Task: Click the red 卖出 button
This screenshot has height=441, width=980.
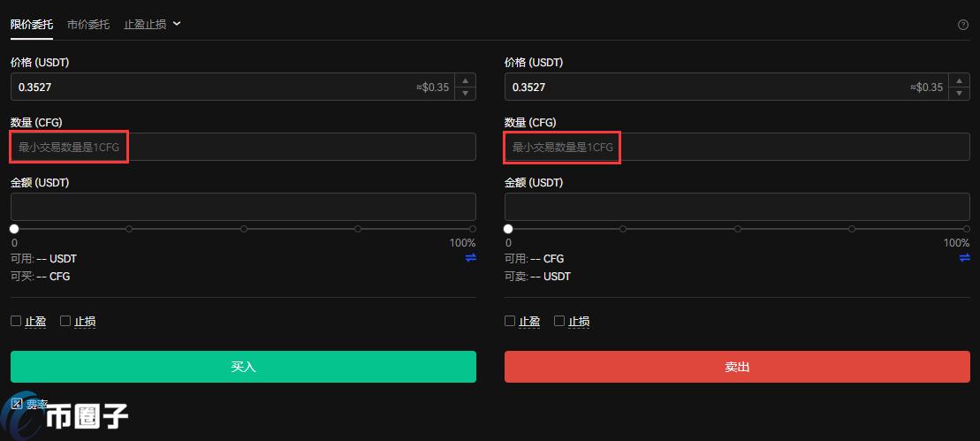Action: [x=737, y=367]
